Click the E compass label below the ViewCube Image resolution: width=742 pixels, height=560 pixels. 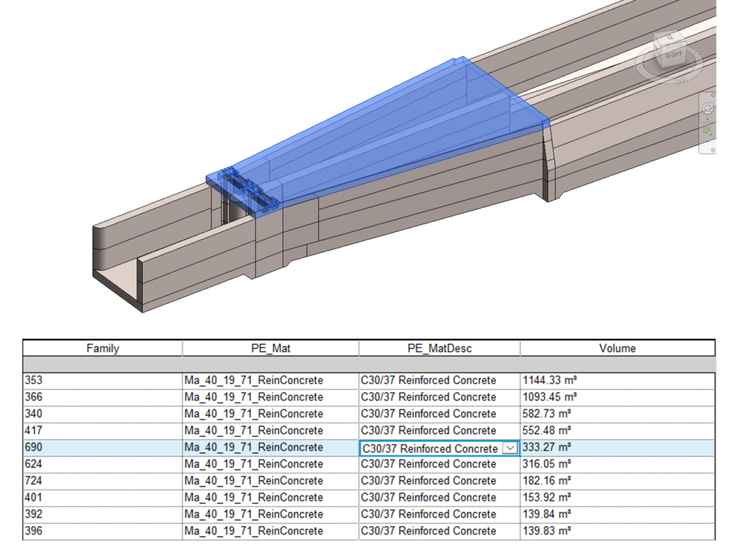pos(680,80)
